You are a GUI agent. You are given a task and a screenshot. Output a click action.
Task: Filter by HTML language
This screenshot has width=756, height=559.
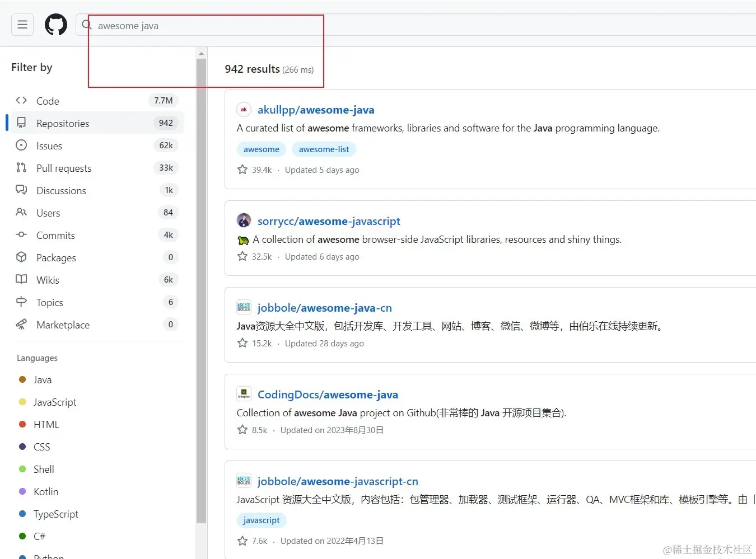(x=46, y=425)
